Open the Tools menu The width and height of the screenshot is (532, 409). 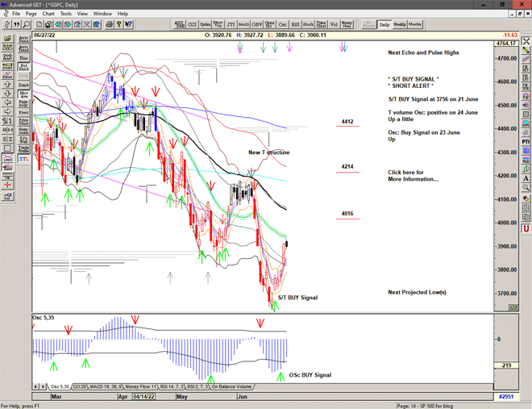66,14
